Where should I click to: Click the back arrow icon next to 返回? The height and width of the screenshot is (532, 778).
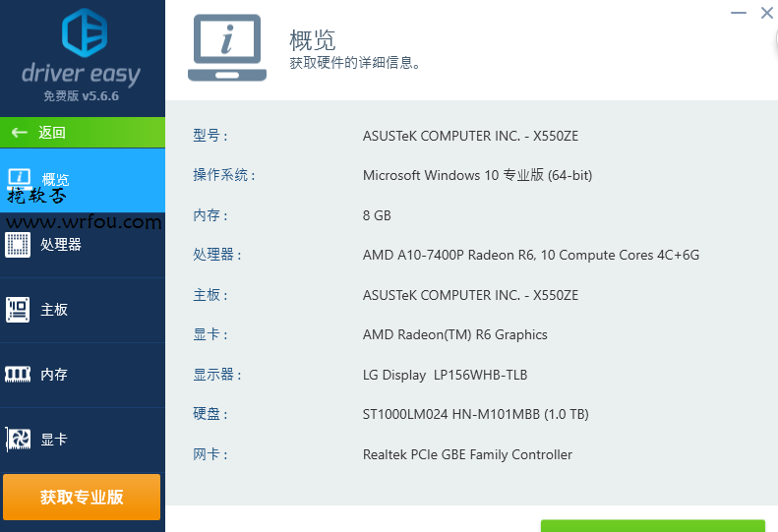click(x=20, y=133)
